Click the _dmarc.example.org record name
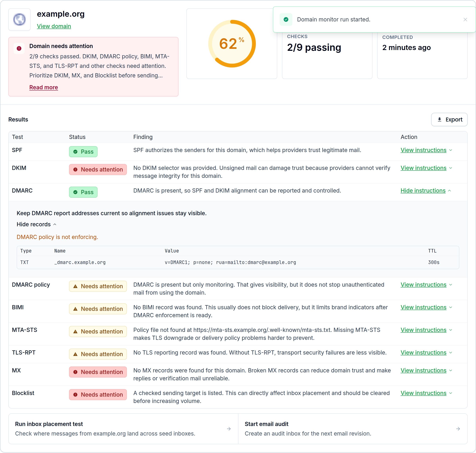476x453 pixels. click(80, 262)
